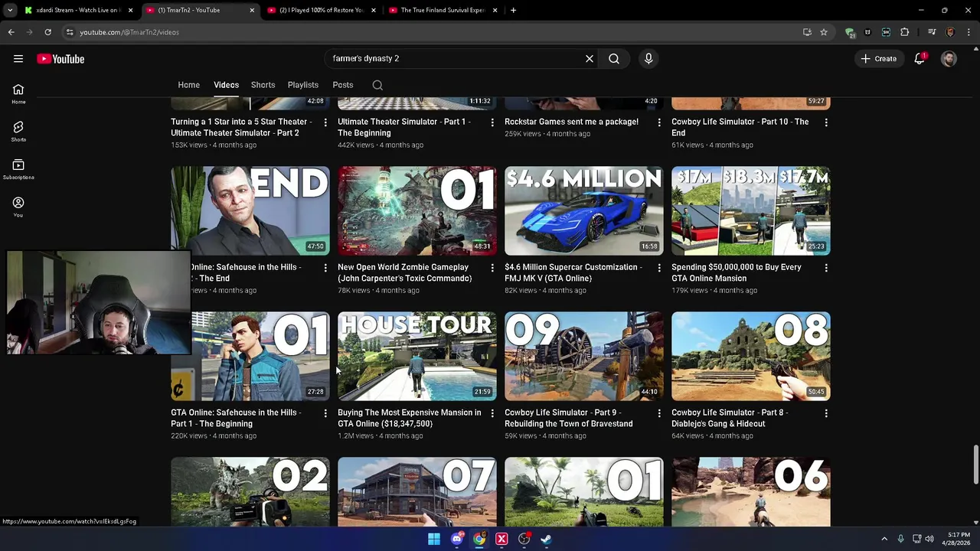The height and width of the screenshot is (551, 980).
Task: Open the channel Posts tab
Action: pyautogui.click(x=343, y=85)
